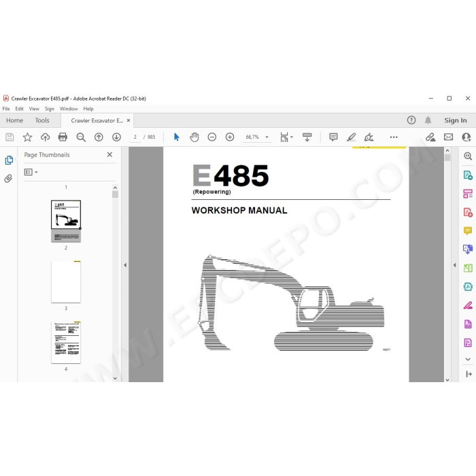Select the Crawler Excavator document tab
The width and height of the screenshot is (476, 476).
coord(97,120)
